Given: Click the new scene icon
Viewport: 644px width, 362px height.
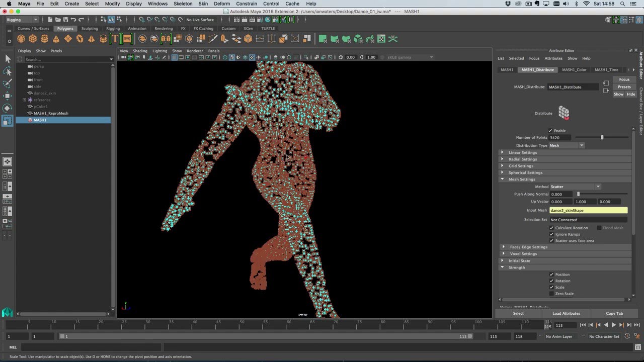Looking at the screenshot, I should [49, 20].
